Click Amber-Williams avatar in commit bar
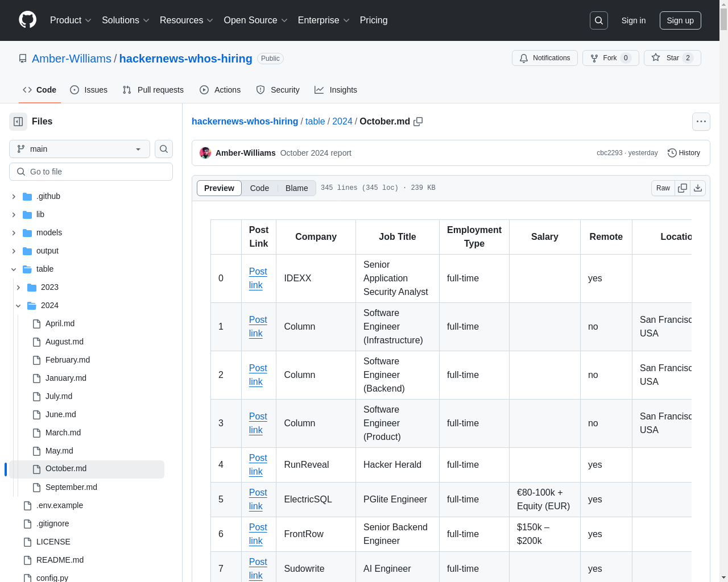The image size is (728, 582). (x=205, y=153)
